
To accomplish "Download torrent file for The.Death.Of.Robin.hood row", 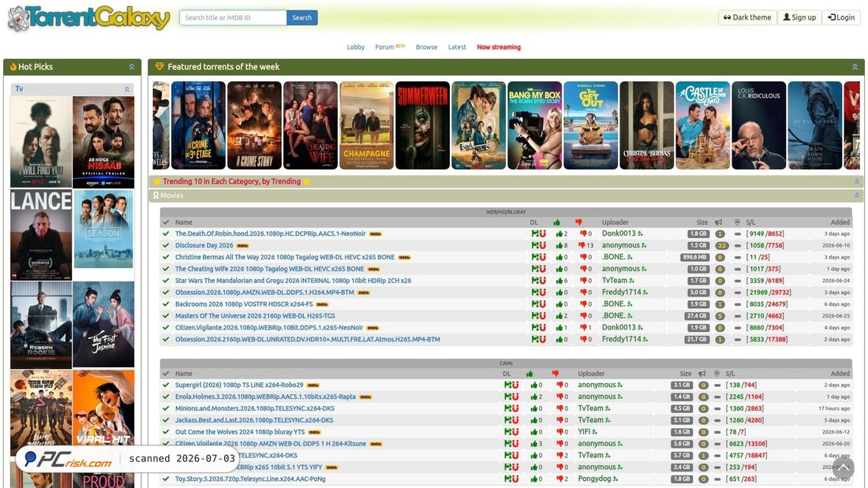I will 535,233.
